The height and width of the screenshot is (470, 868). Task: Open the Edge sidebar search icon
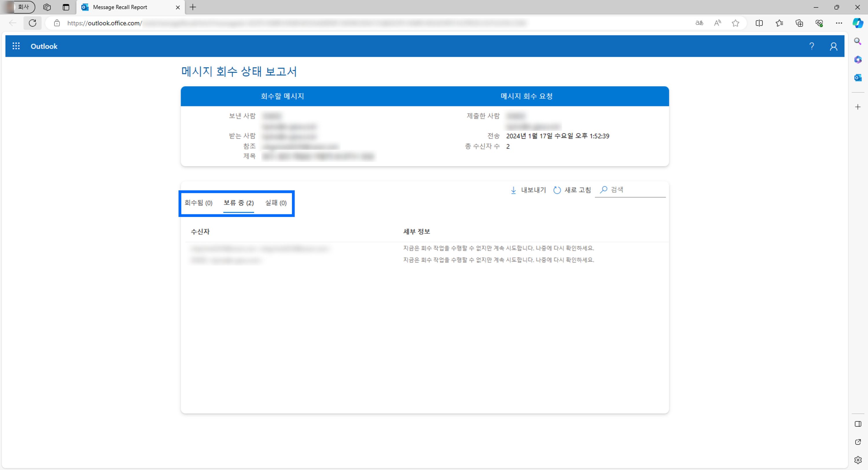(x=858, y=41)
